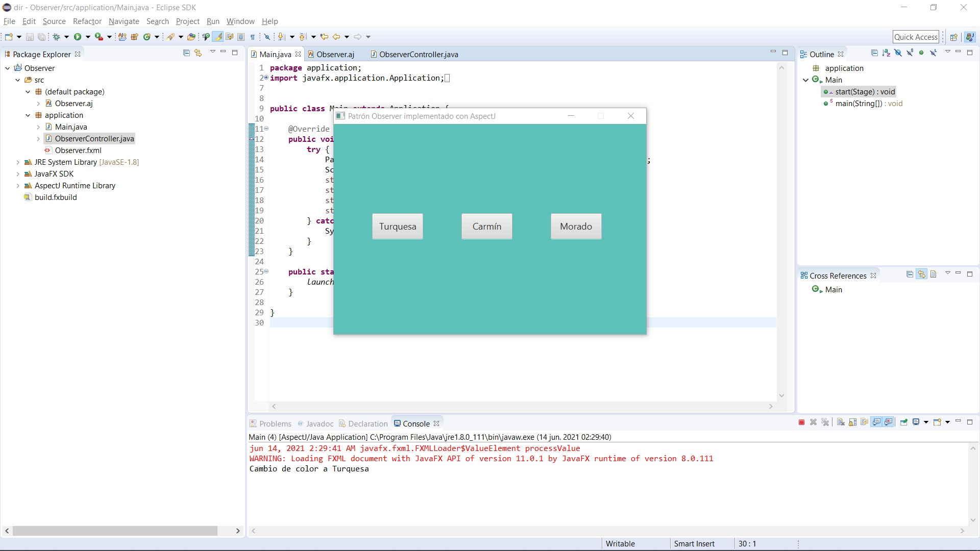The image size is (980, 551).
Task: Click the Clear Console icon
Action: (841, 422)
